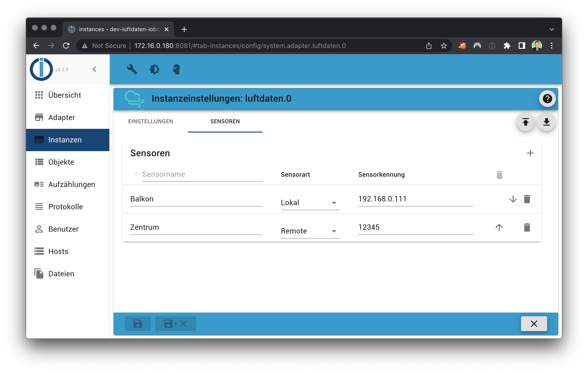This screenshot has width=588, height=373.
Task: Bookmark this page with the star icon
Action: 444,46
